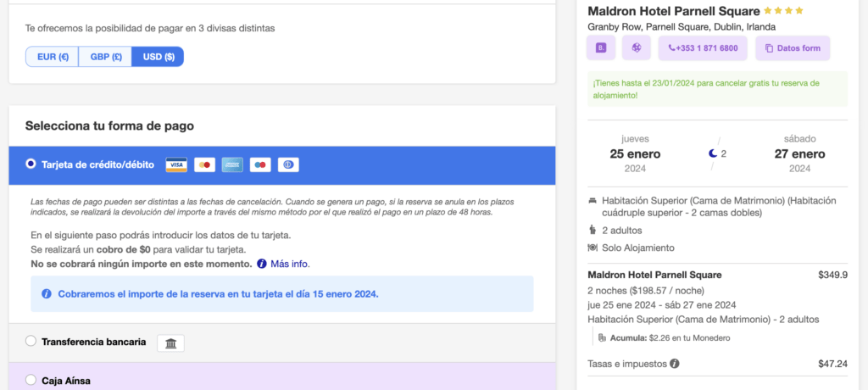Click Selecciona tu forma de pago heading
Screen dimensions: 868x390
[109, 125]
